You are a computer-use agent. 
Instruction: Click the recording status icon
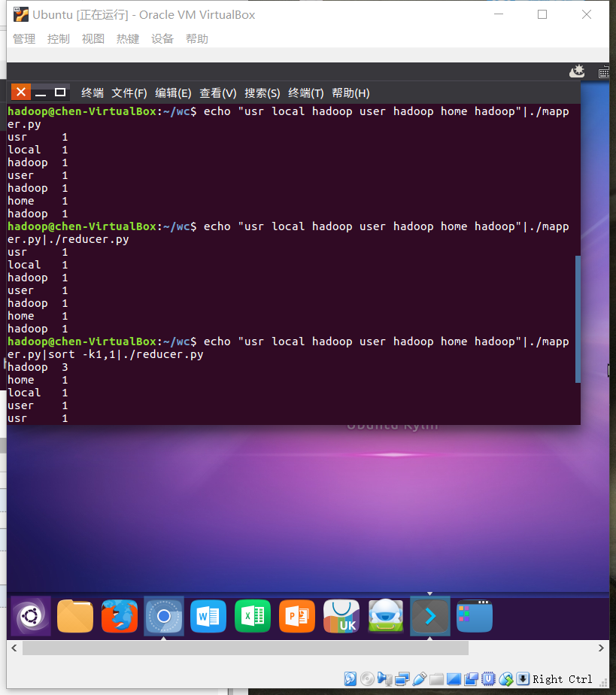[471, 678]
